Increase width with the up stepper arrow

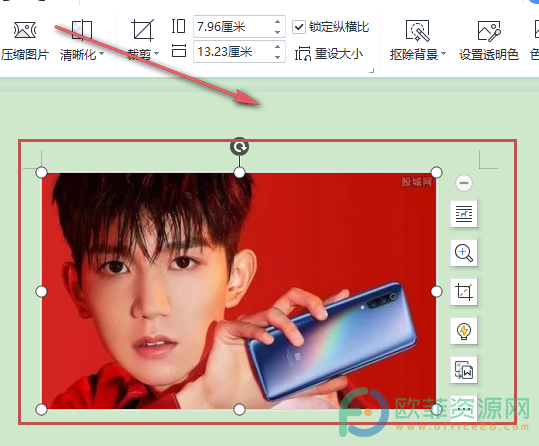click(277, 47)
